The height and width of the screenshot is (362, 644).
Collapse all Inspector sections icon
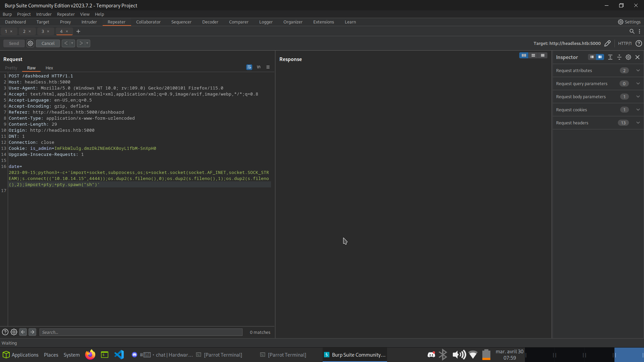pos(610,57)
